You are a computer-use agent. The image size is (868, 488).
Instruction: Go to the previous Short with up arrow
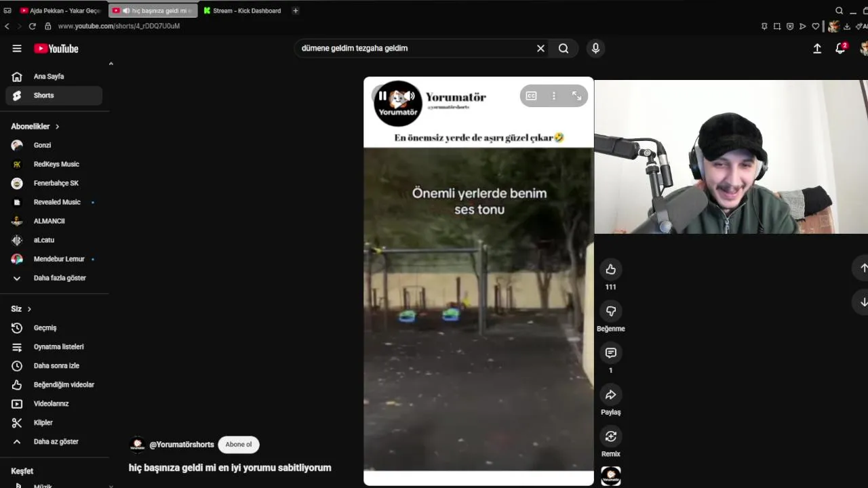(x=863, y=268)
